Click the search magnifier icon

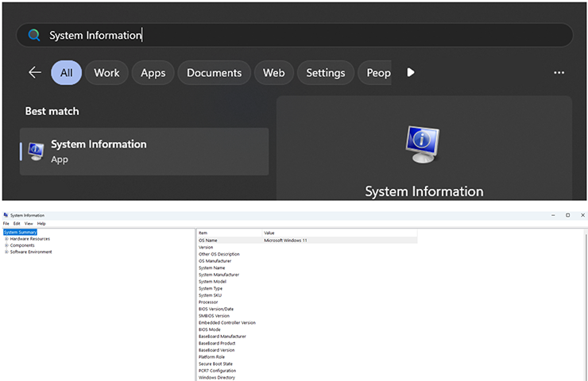tap(34, 35)
